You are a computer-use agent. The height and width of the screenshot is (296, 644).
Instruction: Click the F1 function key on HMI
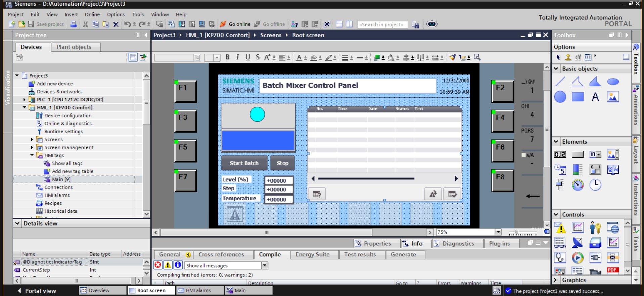(x=185, y=91)
